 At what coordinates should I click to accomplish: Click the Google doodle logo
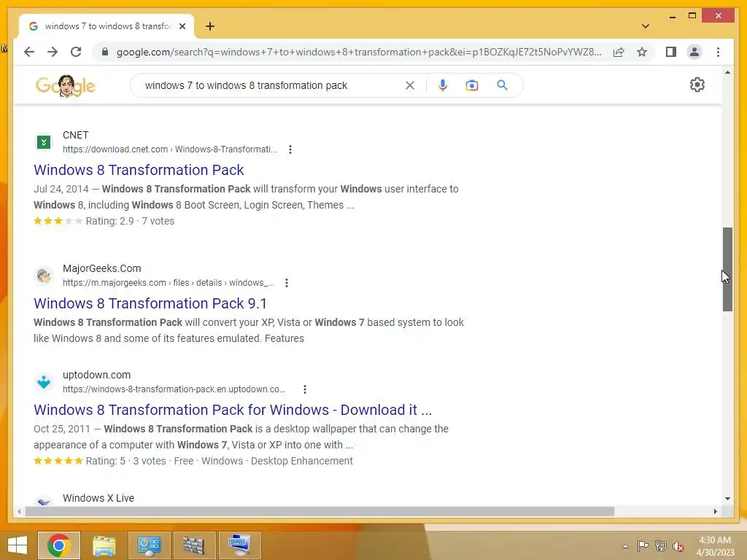(66, 86)
